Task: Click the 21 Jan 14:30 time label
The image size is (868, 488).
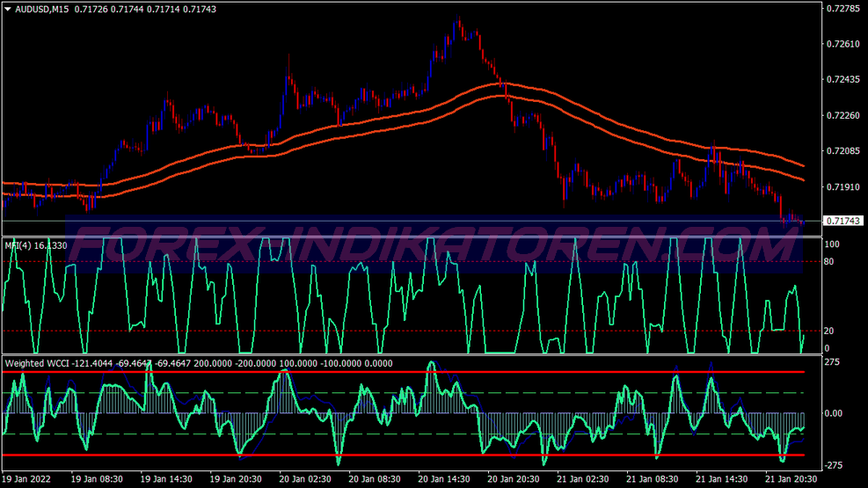Action: (x=721, y=479)
